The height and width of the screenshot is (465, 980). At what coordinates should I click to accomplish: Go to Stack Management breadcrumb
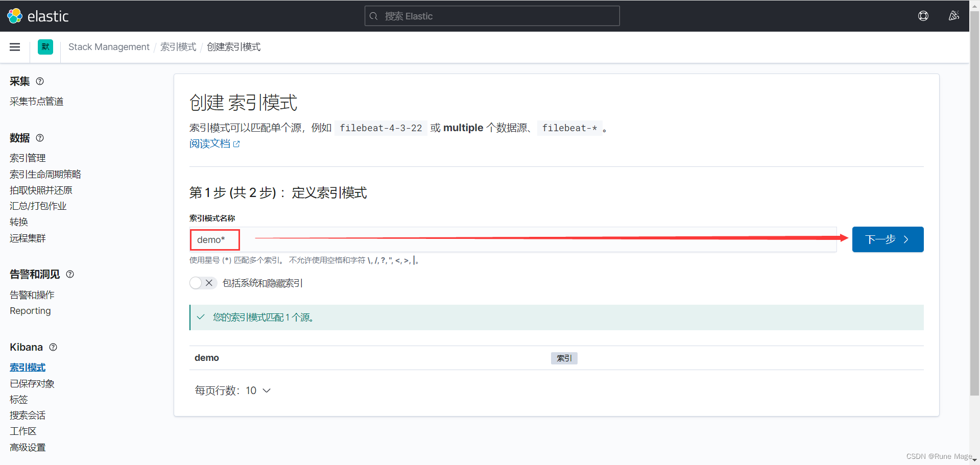(109, 47)
